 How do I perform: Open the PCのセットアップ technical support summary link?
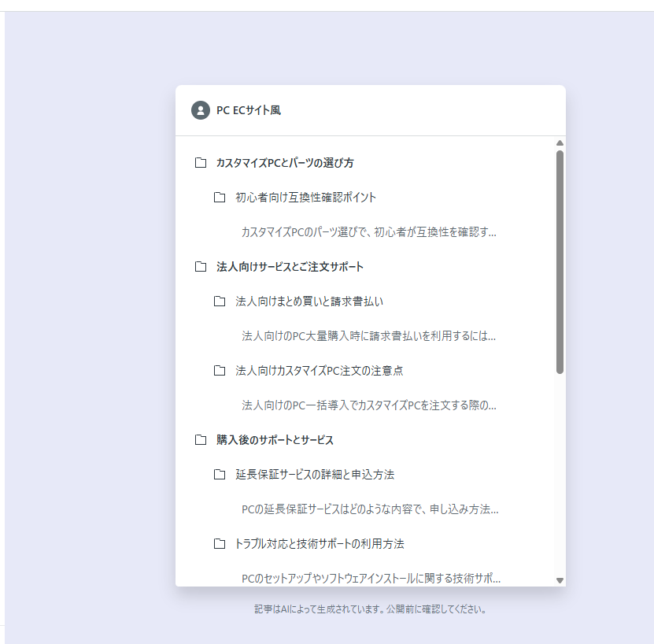coord(370,577)
